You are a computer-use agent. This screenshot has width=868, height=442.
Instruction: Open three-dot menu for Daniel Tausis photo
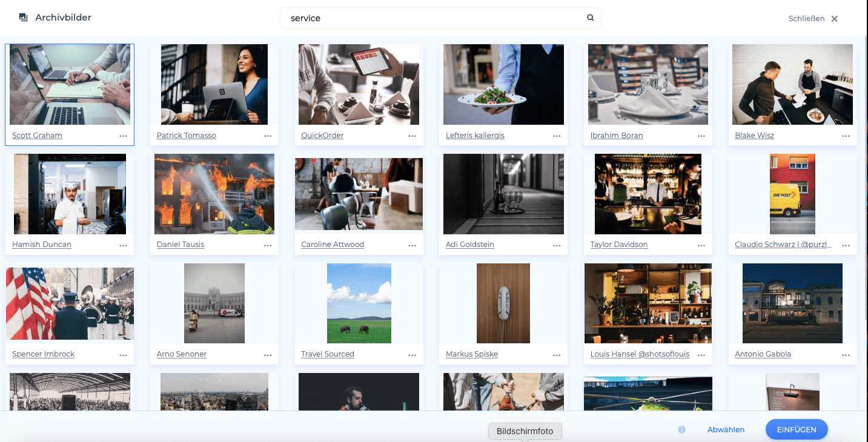pyautogui.click(x=268, y=245)
